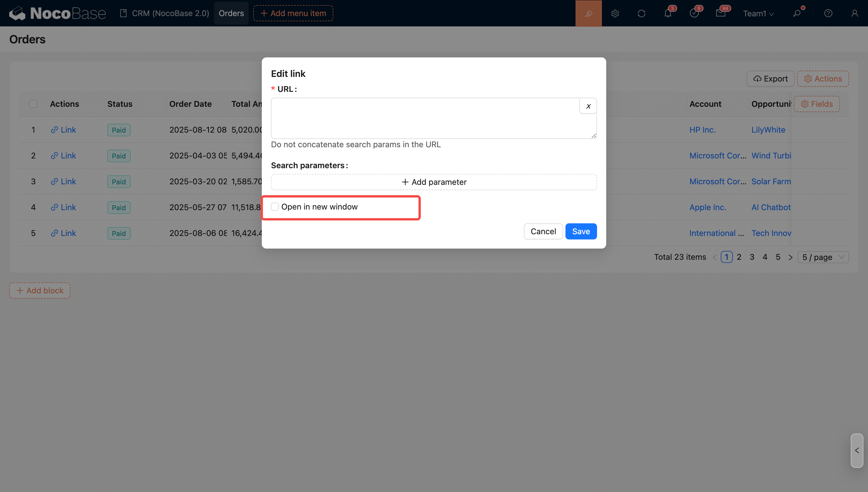Click the Cancel button
The image size is (868, 492).
tap(543, 231)
